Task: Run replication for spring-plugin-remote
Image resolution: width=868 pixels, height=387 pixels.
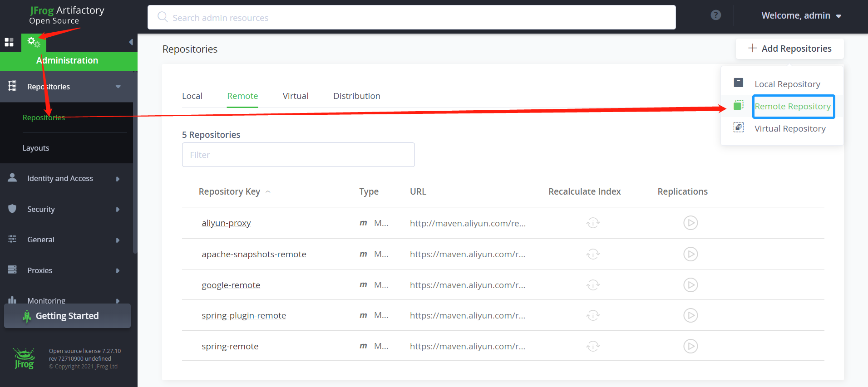Action: click(690, 315)
